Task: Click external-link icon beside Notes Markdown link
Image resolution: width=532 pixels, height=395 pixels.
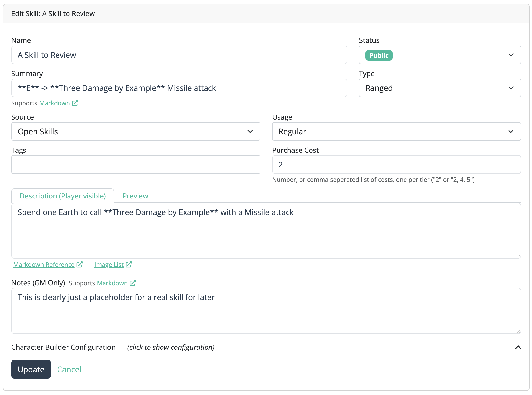Action: point(133,283)
